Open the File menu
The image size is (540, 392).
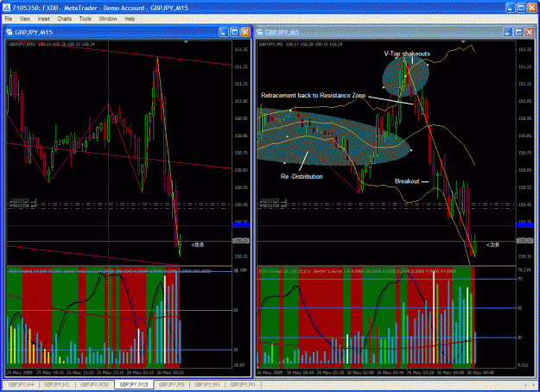[9, 19]
